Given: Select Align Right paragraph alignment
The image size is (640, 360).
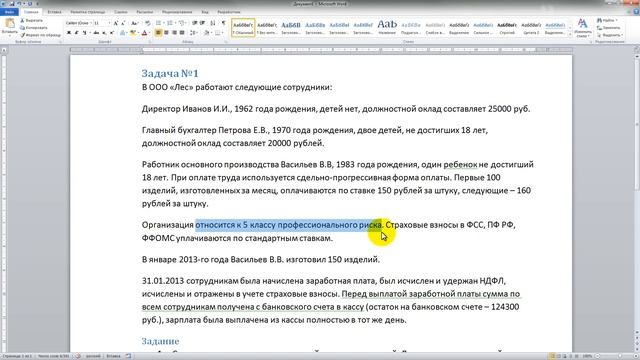Looking at the screenshot, I should point(174,33).
